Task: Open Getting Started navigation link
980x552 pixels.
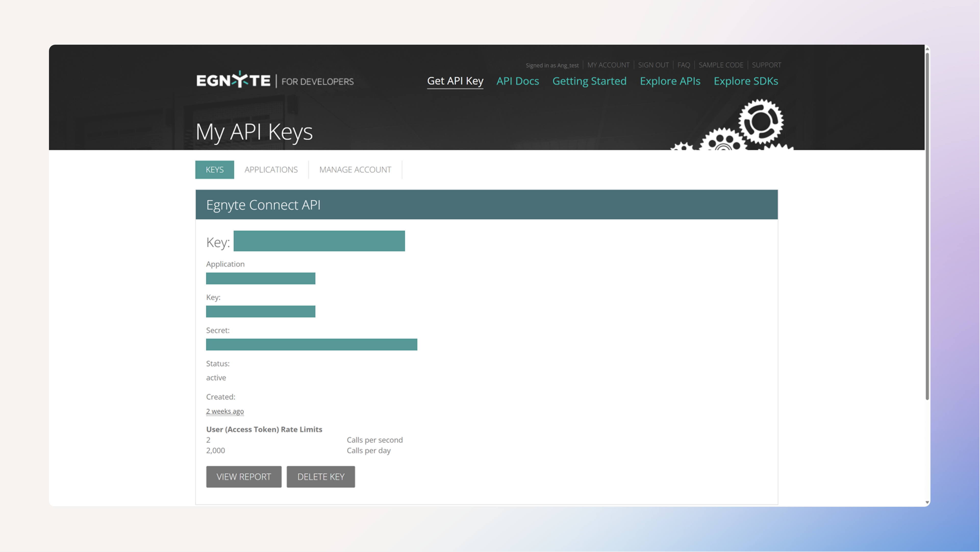Action: click(x=589, y=81)
